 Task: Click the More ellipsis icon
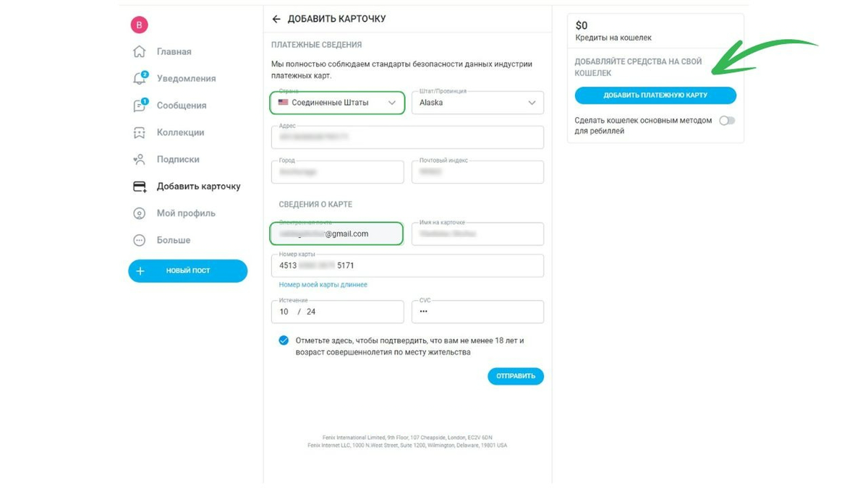(x=140, y=241)
